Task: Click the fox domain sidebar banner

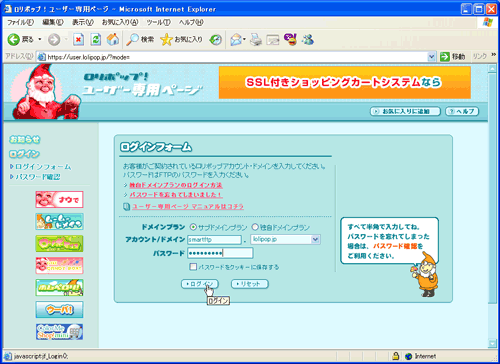Action: point(59,222)
